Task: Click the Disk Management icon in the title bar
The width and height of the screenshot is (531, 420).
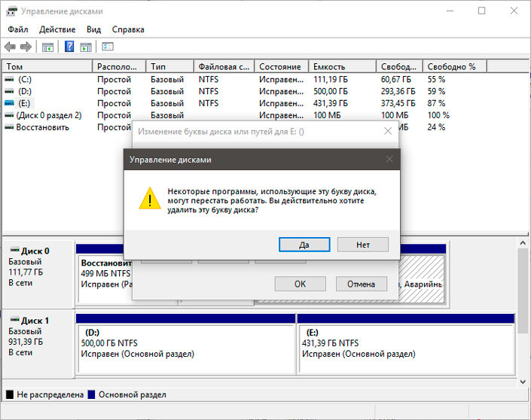Action: coord(11,11)
